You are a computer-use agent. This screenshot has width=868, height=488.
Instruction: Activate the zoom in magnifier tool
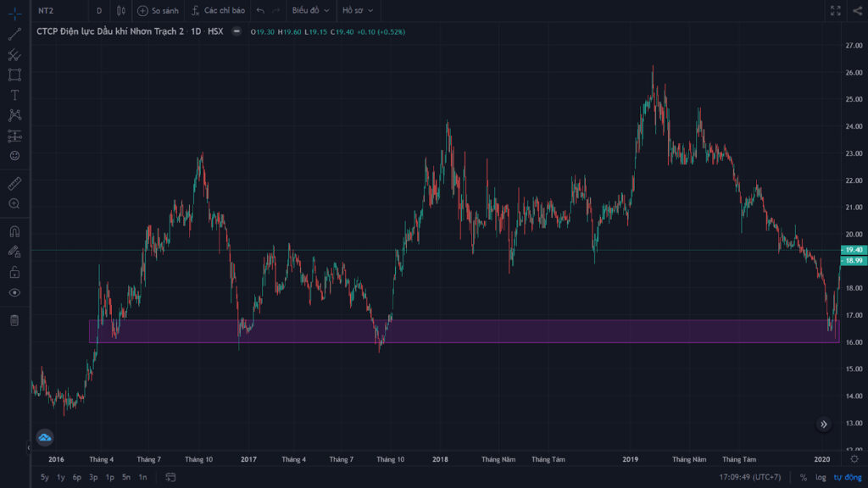15,203
